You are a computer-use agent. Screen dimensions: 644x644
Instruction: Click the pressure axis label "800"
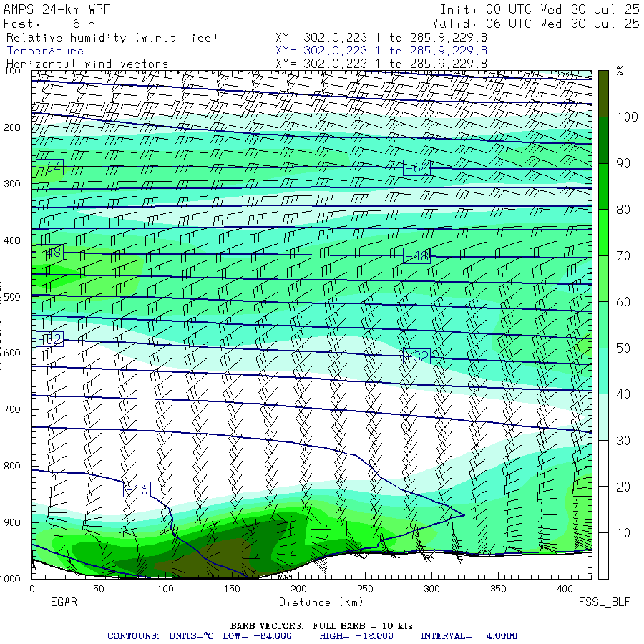point(12,466)
